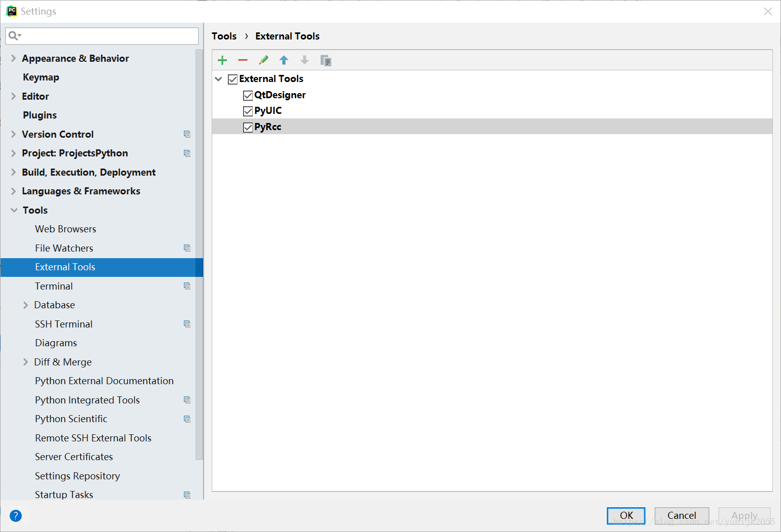Screen dimensions: 781x532
Task: Expand Languages & Frameworks arrow
Action: (14, 191)
